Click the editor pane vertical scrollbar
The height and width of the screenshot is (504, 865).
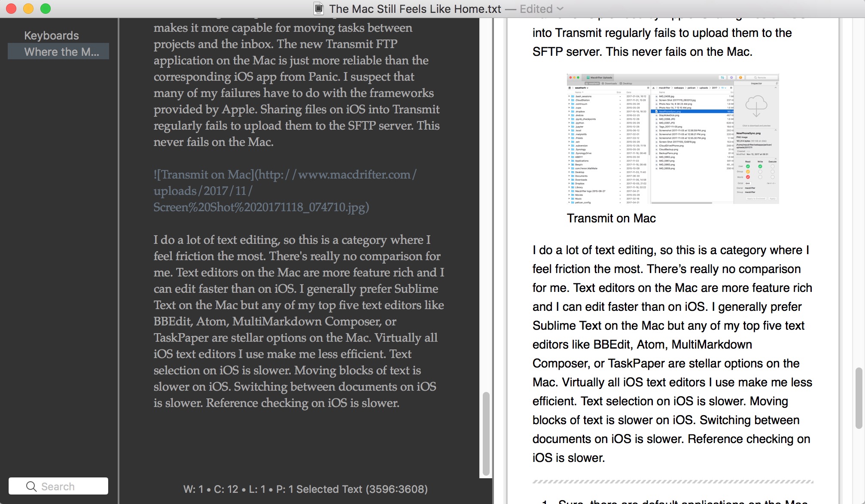tap(486, 434)
